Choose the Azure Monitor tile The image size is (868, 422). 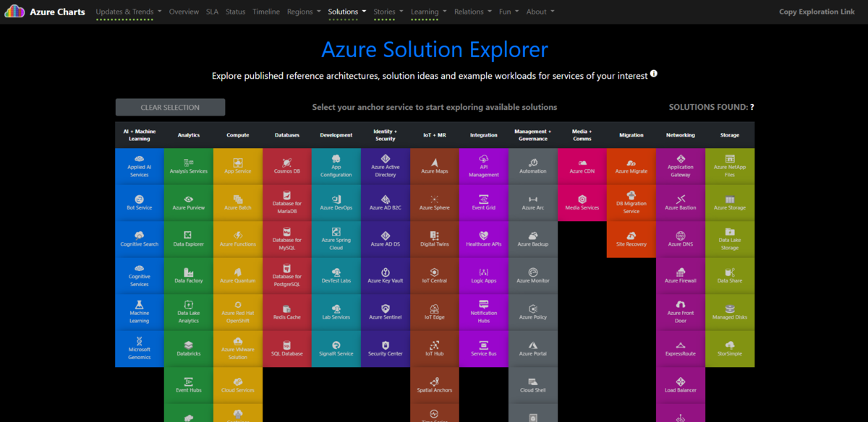tap(533, 275)
